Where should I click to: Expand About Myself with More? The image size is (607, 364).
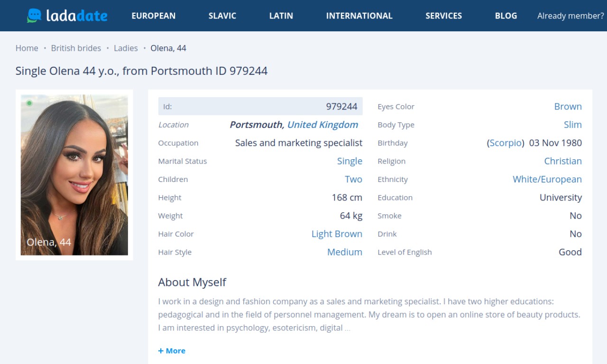(x=172, y=351)
